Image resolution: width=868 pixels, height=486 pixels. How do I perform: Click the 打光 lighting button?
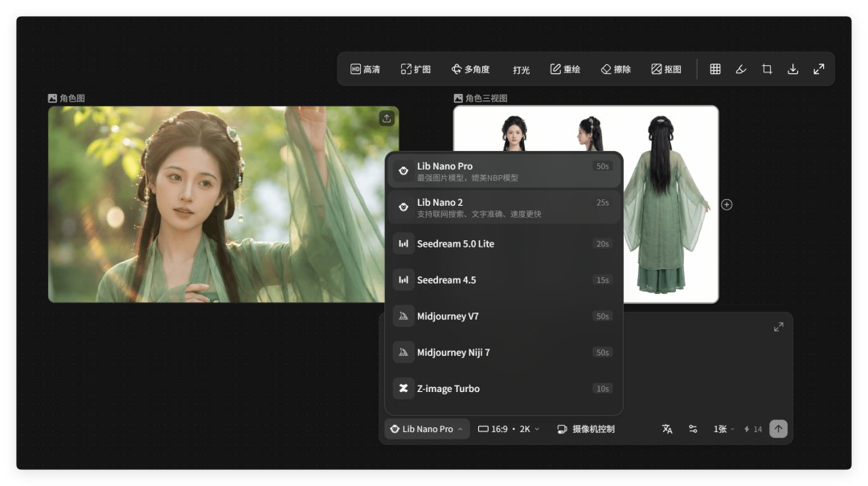[x=521, y=70]
